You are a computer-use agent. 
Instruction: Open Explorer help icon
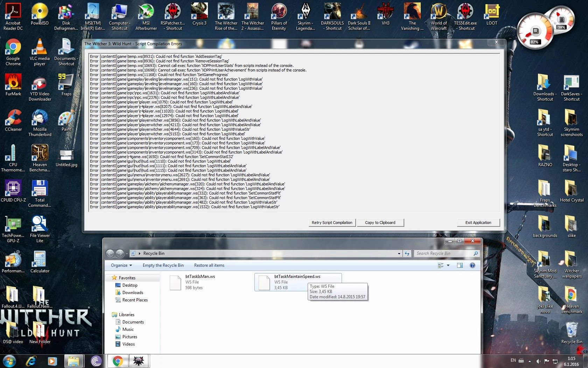[472, 265]
